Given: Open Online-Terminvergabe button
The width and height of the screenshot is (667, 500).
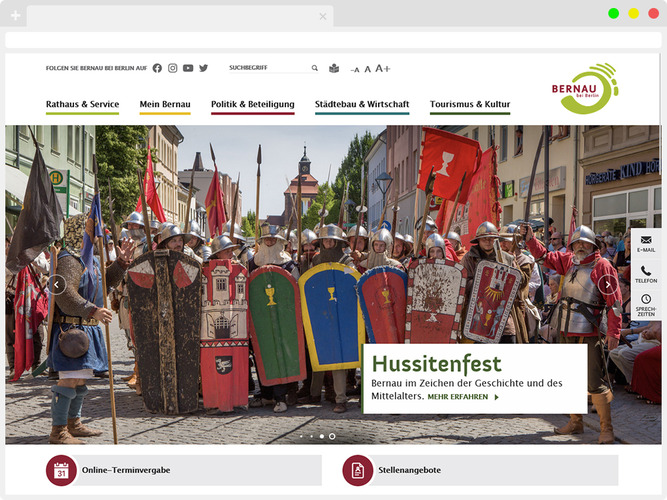Looking at the screenshot, I should [184, 470].
